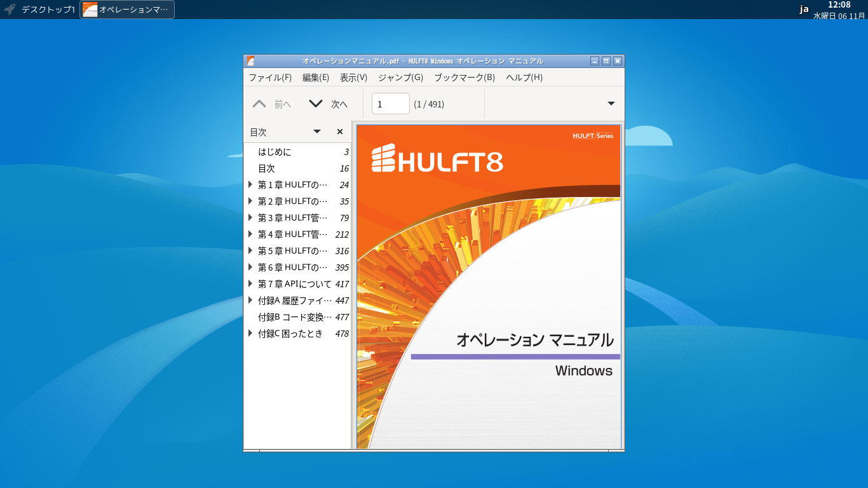Click the Windows subtitle on the cover page
The height and width of the screenshot is (488, 868).
coord(584,370)
